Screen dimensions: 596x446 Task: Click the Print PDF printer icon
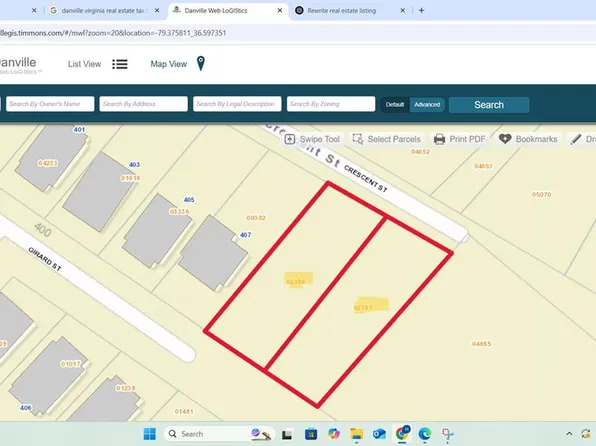click(x=439, y=139)
